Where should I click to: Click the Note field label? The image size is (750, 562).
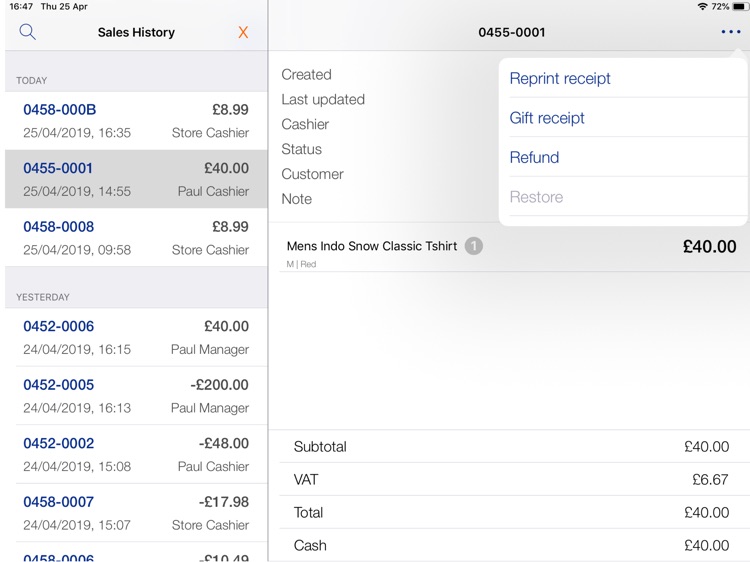[x=297, y=199]
